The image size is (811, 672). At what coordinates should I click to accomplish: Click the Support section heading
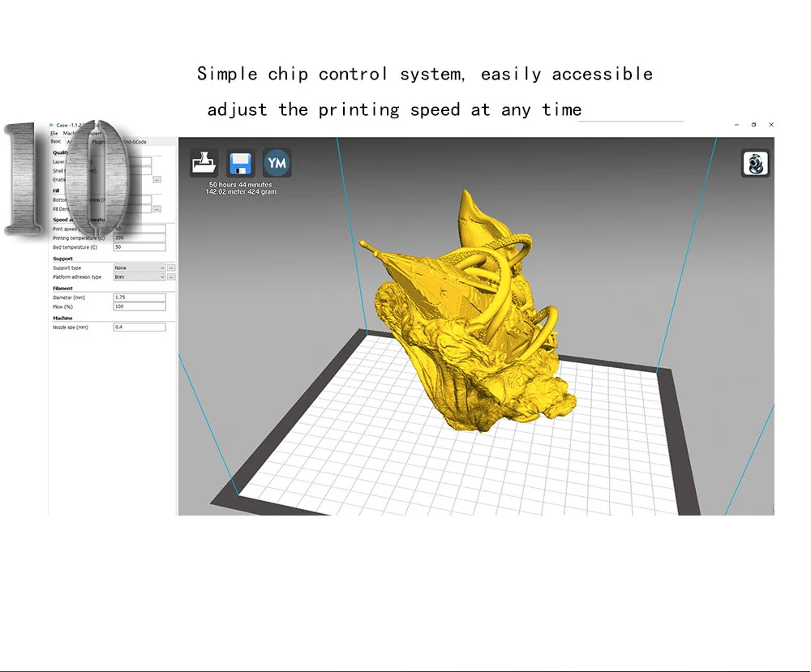(62, 259)
